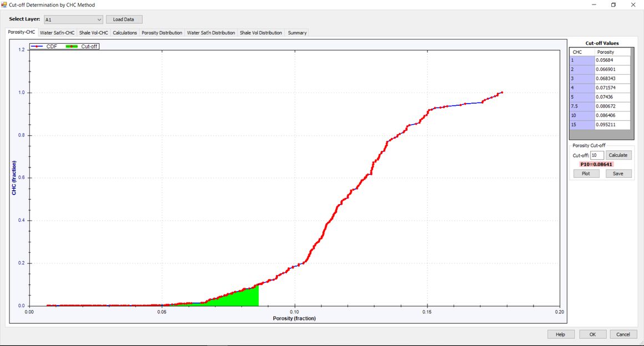The width and height of the screenshot is (644, 346).
Task: Click the app icon in title bar
Action: (4, 5)
